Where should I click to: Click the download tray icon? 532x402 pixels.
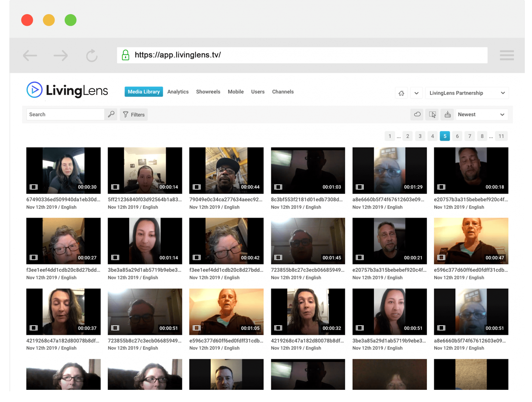[x=447, y=114]
